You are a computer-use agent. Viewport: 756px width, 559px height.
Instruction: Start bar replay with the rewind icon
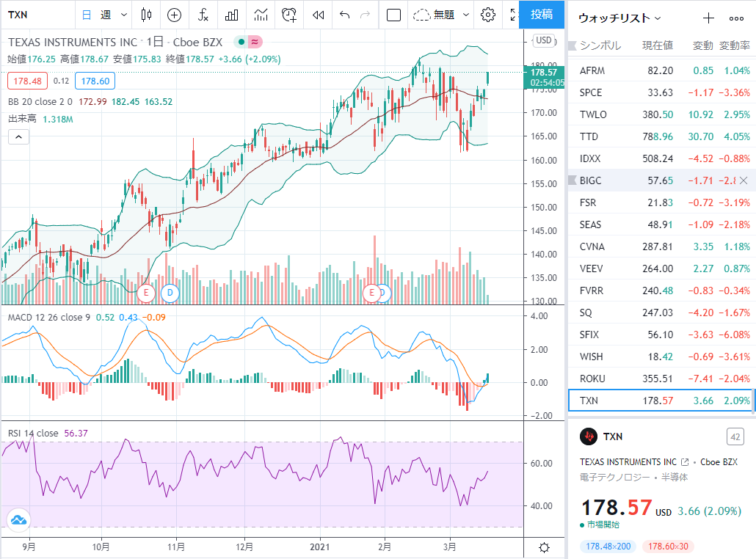[319, 15]
